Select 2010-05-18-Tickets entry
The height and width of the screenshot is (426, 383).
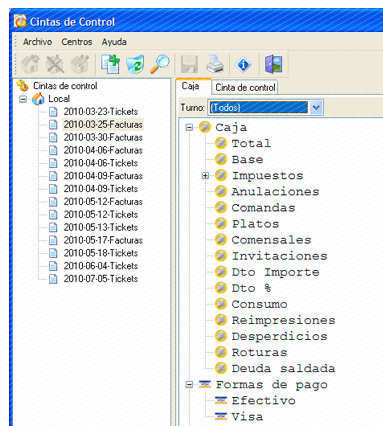pos(101,253)
